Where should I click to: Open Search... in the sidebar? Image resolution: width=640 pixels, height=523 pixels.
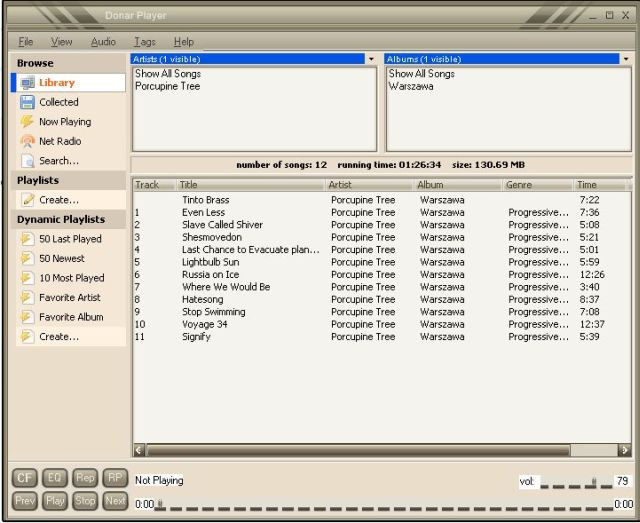(x=71, y=161)
